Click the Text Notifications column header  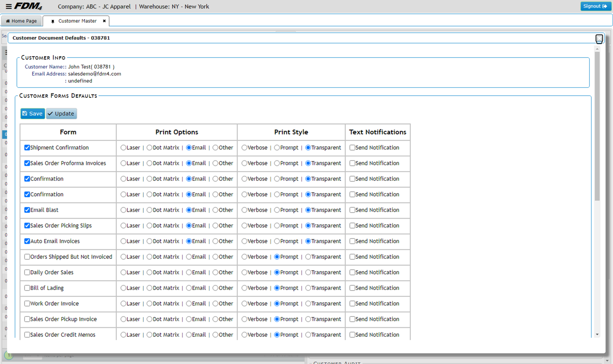pyautogui.click(x=378, y=132)
